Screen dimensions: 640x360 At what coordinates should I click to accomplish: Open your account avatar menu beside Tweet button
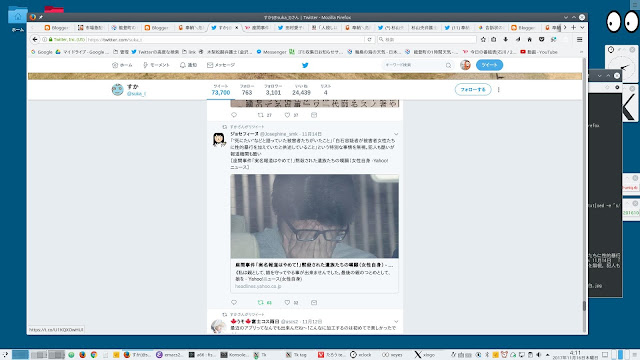(465, 65)
